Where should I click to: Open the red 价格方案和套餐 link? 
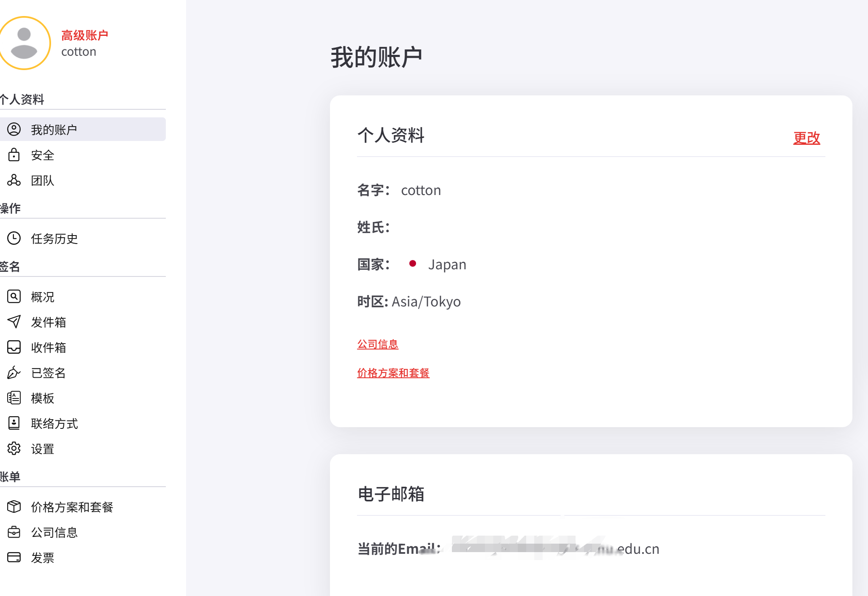[393, 373]
